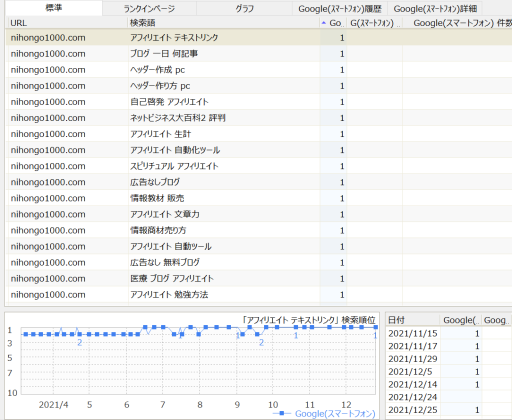Select the date row 2021/12/24
Viewport: 512px width, 420px height.
click(448, 397)
